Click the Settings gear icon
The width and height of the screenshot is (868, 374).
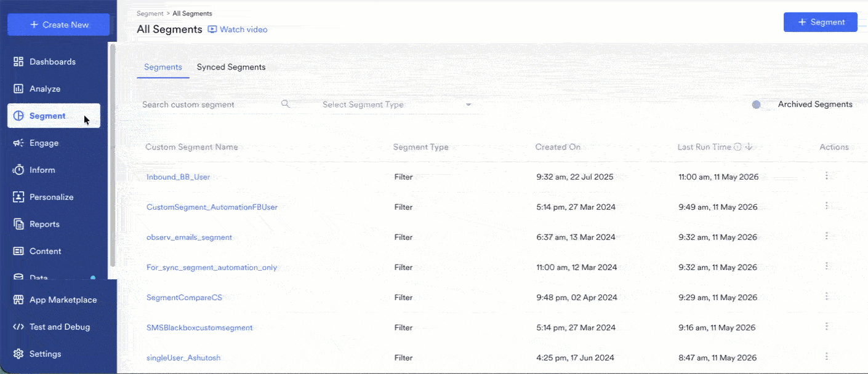click(x=18, y=354)
